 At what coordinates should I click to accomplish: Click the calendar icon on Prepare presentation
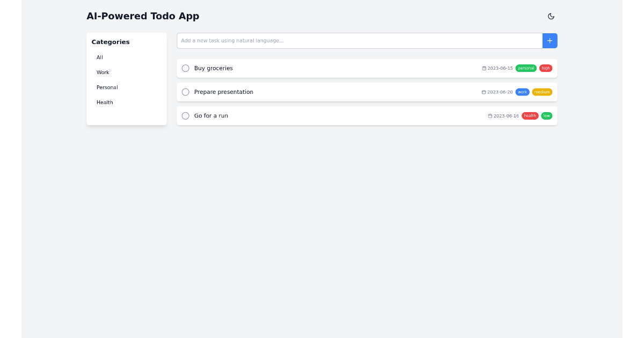485,92
